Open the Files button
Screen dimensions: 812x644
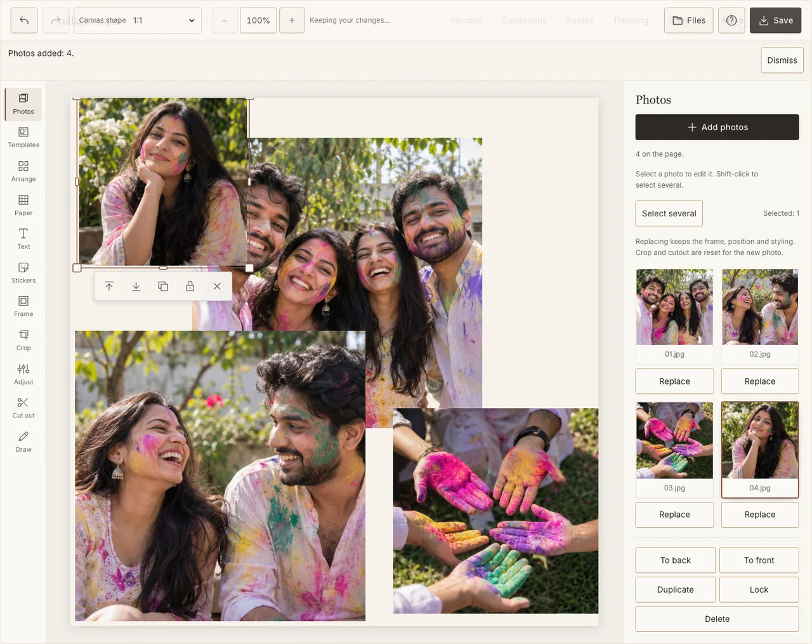click(x=689, y=20)
